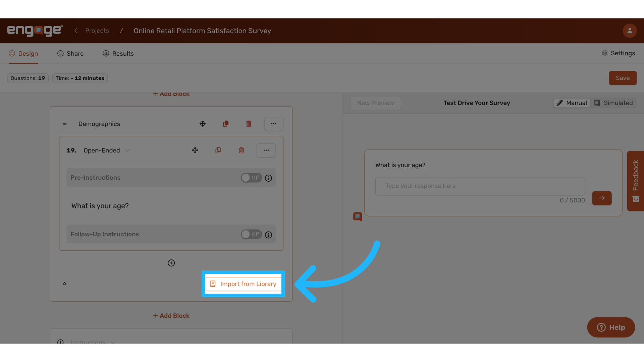Go to the Design tab
The image size is (644, 362).
pyautogui.click(x=23, y=54)
